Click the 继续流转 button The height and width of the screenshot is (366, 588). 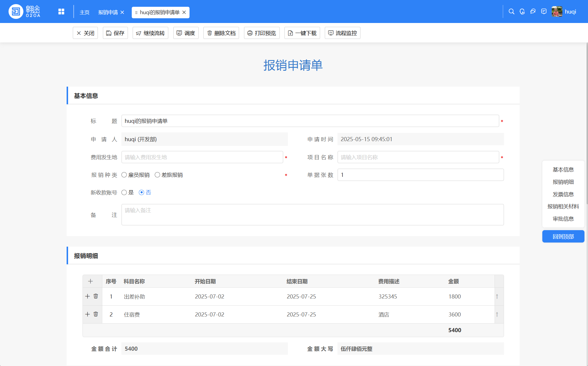click(x=150, y=33)
